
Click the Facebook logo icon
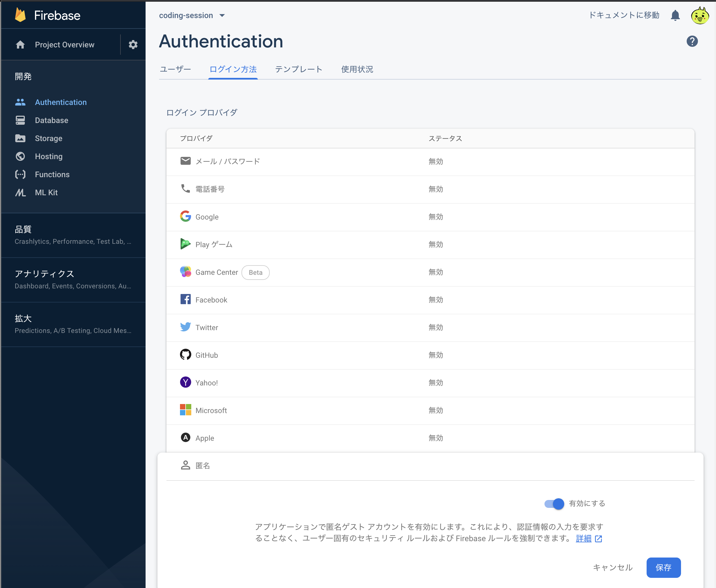[186, 299]
